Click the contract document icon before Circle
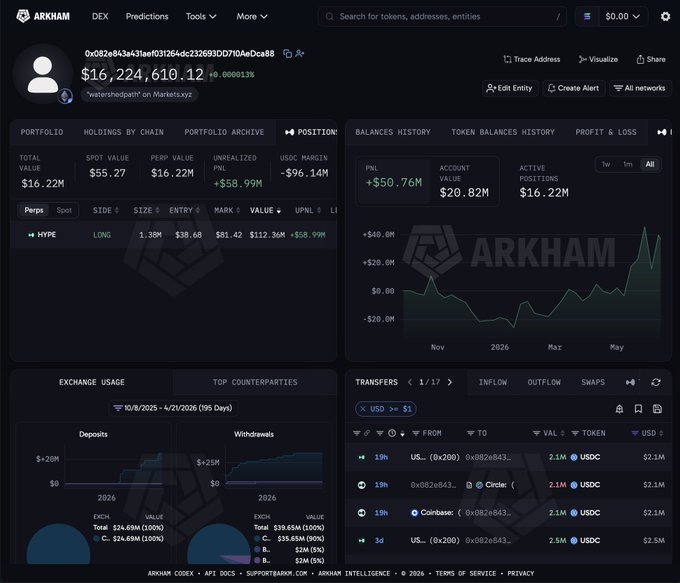 (x=469, y=485)
